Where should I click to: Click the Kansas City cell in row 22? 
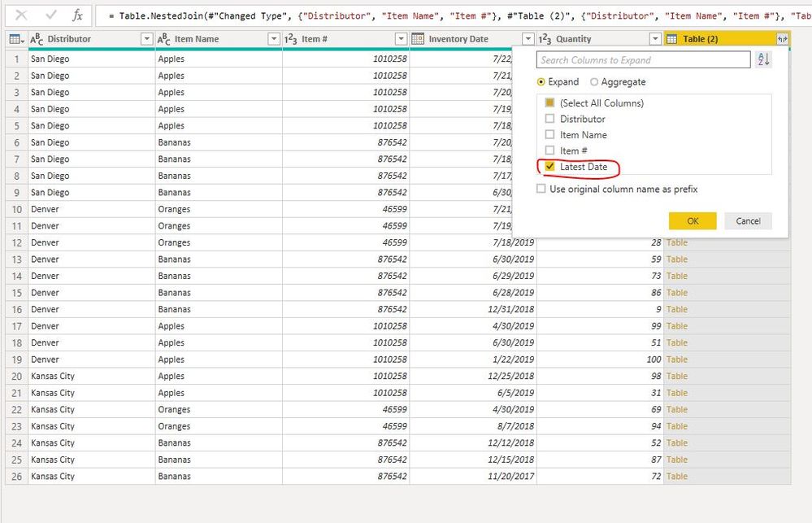(92, 409)
